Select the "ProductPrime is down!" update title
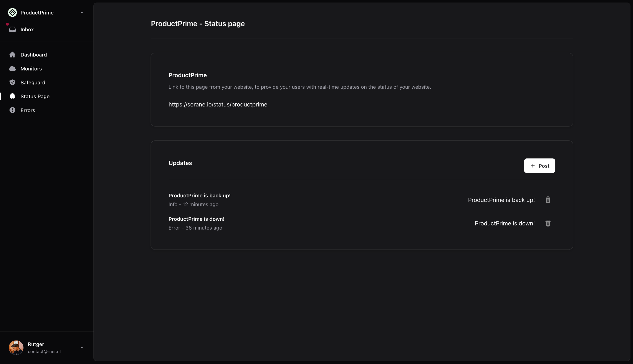The height and width of the screenshot is (364, 633). point(196,219)
